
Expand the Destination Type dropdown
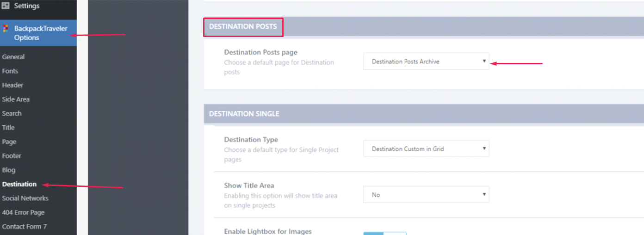pos(426,149)
